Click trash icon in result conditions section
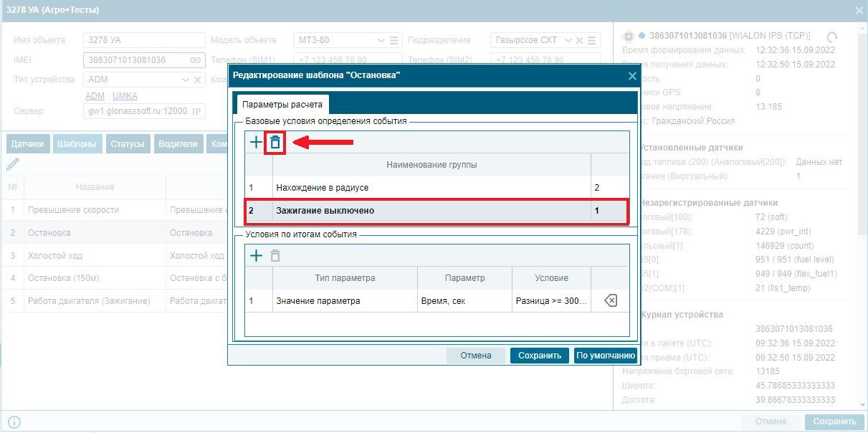 coord(275,255)
